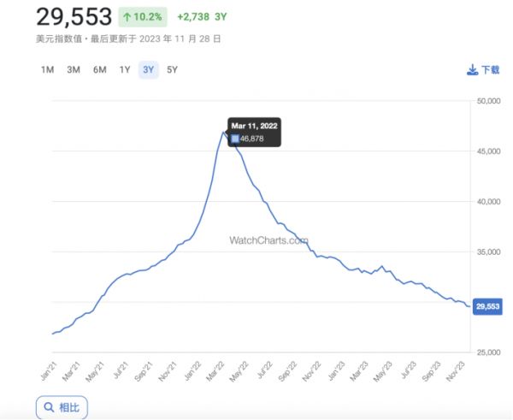Click the download arrow icon
The image size is (513, 420).
point(471,70)
